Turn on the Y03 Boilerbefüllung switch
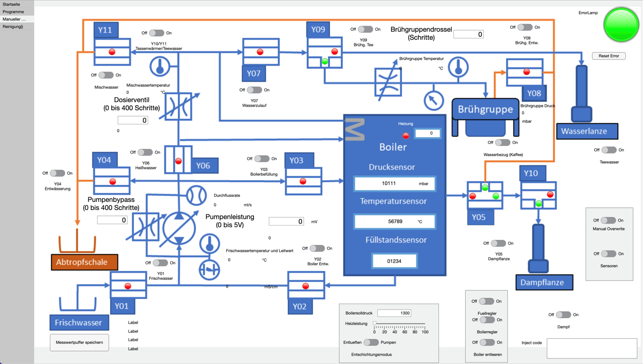 click(x=262, y=159)
